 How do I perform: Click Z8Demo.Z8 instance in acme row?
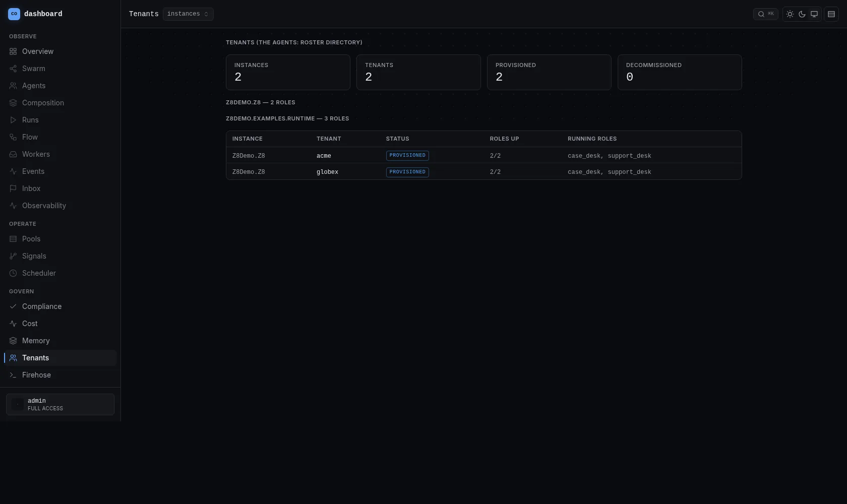249,156
